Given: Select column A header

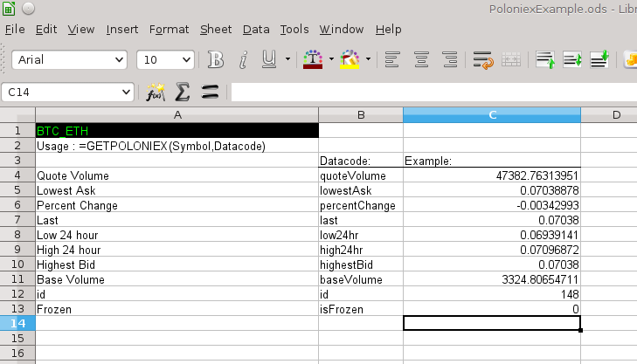Looking at the screenshot, I should point(177,115).
